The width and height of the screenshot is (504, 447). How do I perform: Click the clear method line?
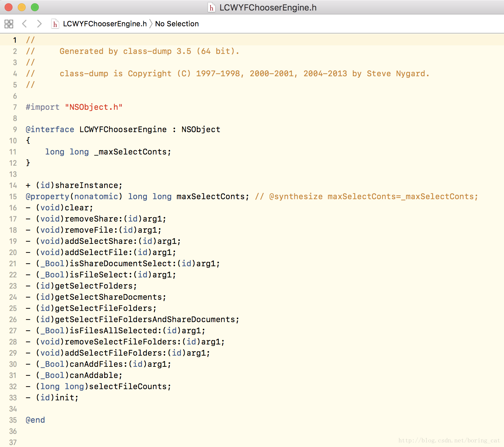[59, 208]
